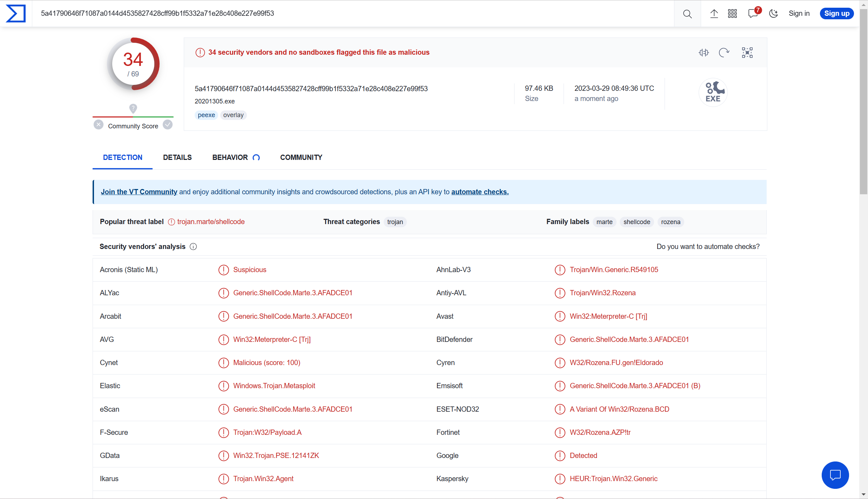Click info icon beside Security vendors' analysis
This screenshot has width=868, height=499.
pyautogui.click(x=193, y=247)
